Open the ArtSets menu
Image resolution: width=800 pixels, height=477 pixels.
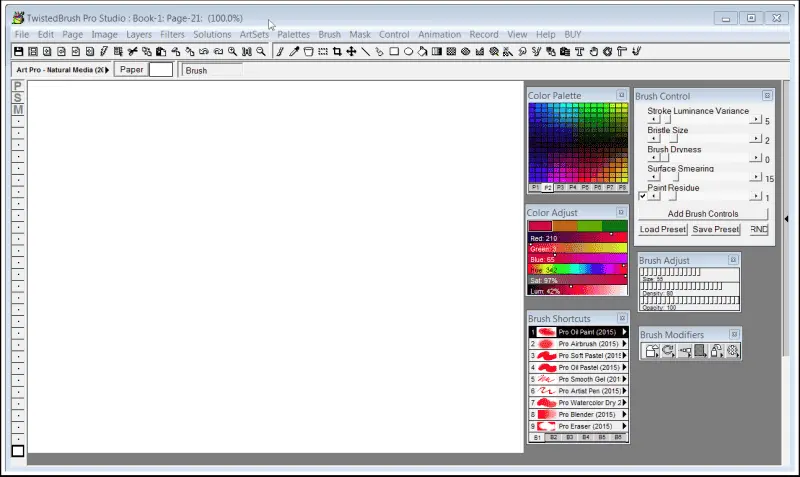point(254,34)
